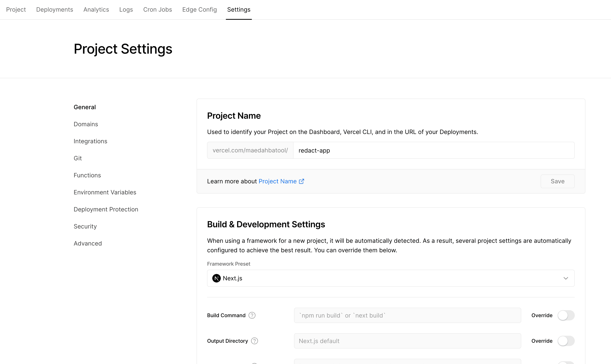Navigate to Deployment Protection settings

(x=106, y=209)
